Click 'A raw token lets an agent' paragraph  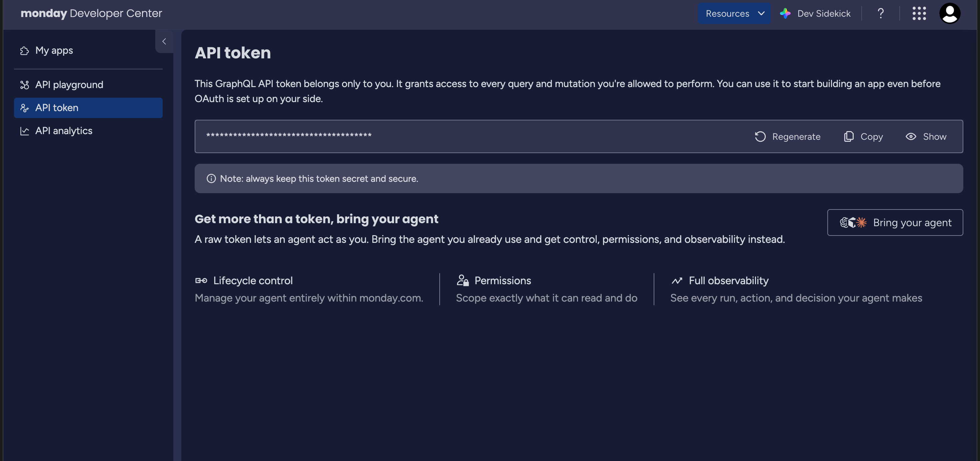490,240
